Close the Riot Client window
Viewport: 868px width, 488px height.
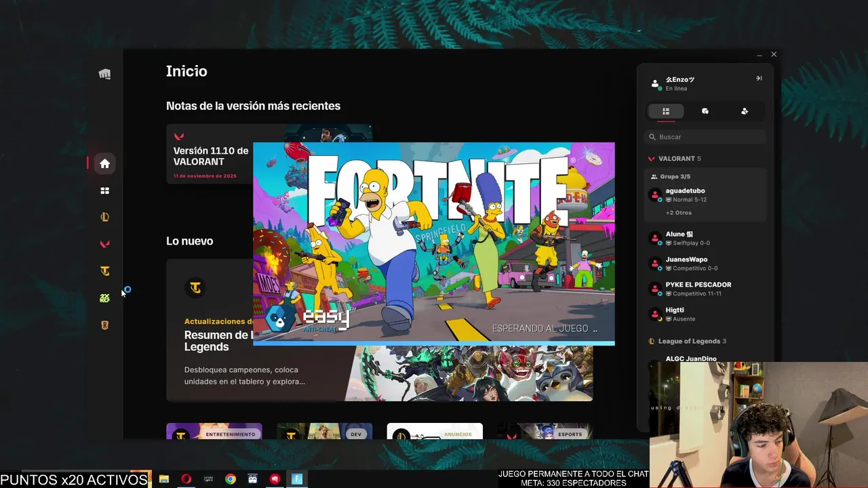point(774,54)
